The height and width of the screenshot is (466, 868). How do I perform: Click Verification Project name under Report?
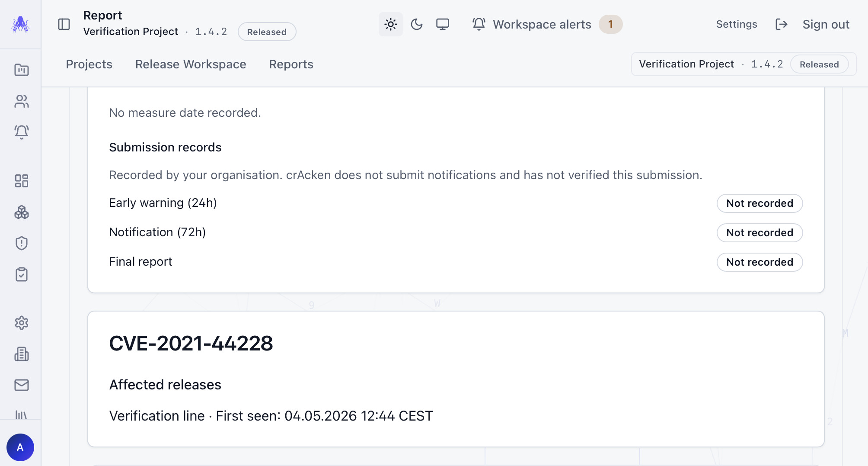click(131, 32)
